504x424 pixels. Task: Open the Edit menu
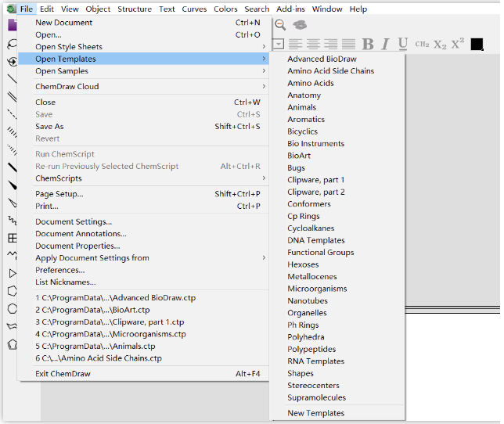click(x=47, y=9)
